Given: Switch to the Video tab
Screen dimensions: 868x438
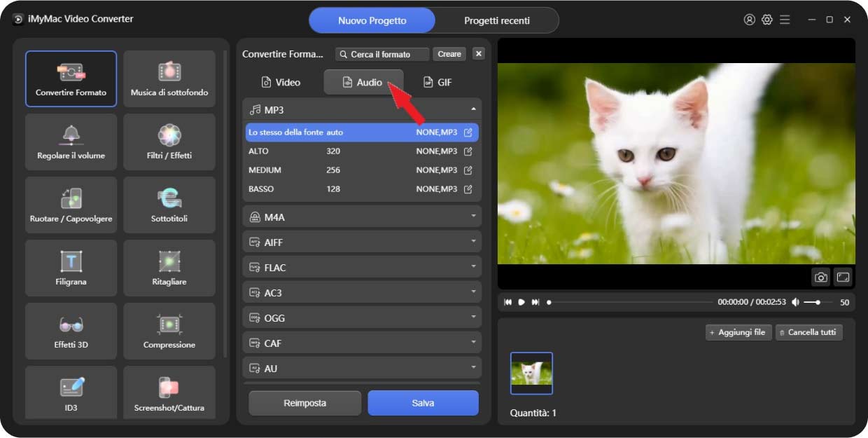Looking at the screenshot, I should [281, 82].
